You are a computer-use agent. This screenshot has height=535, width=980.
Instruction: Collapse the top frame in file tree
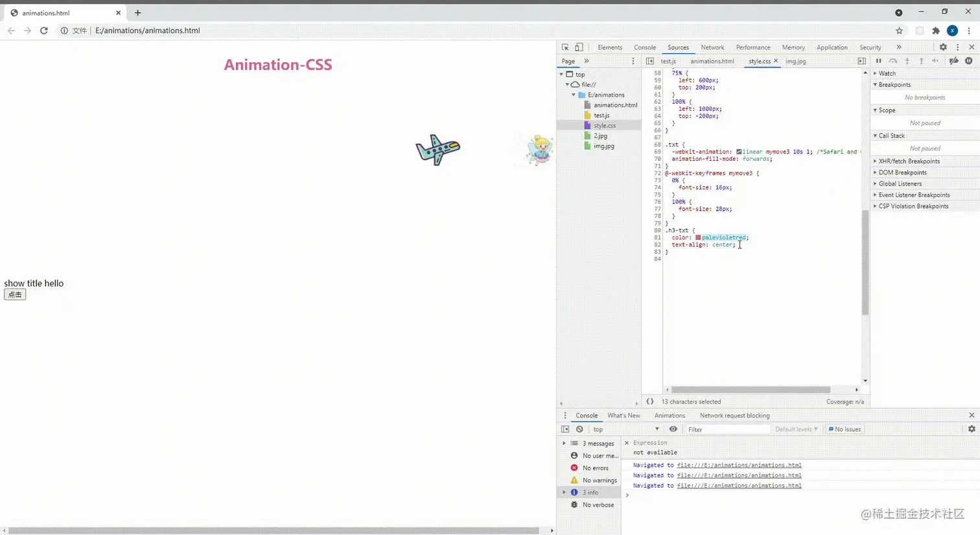pyautogui.click(x=562, y=75)
